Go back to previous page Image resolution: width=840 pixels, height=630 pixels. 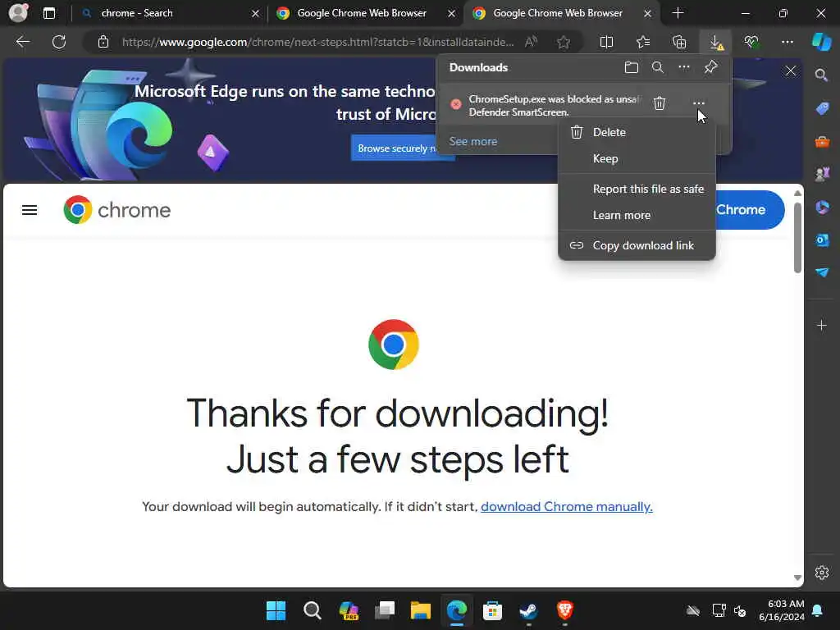[x=22, y=42]
